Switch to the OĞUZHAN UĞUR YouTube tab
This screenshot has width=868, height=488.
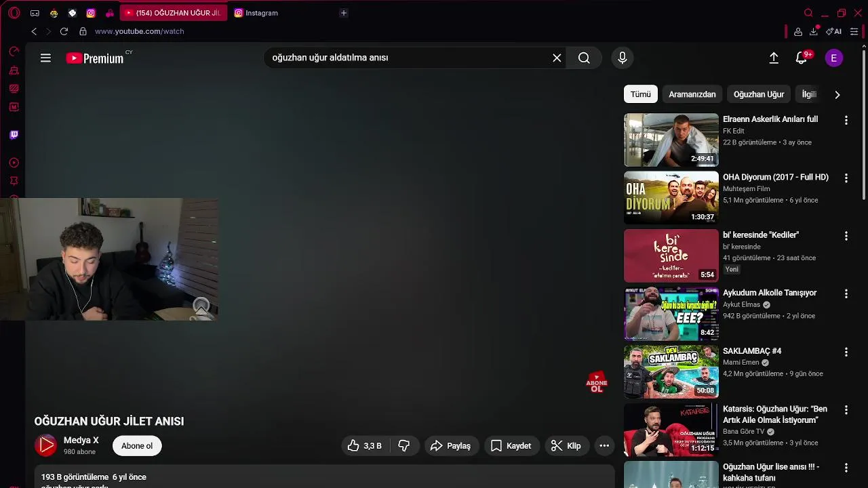(x=174, y=13)
